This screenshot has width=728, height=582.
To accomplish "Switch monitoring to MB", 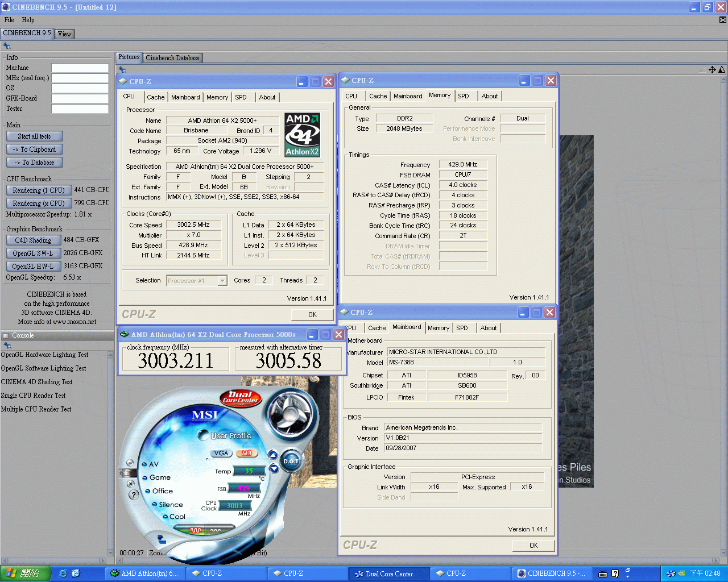I will (246, 453).
